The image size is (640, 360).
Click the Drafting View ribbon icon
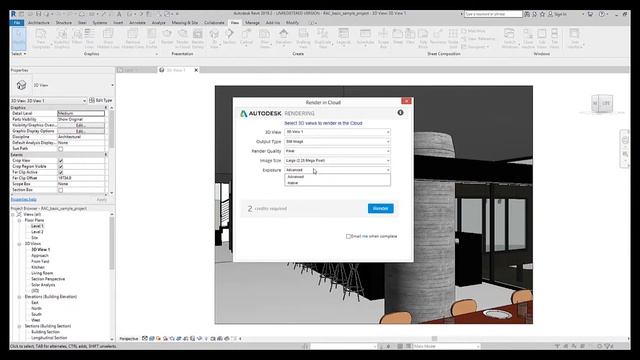pos(303,38)
